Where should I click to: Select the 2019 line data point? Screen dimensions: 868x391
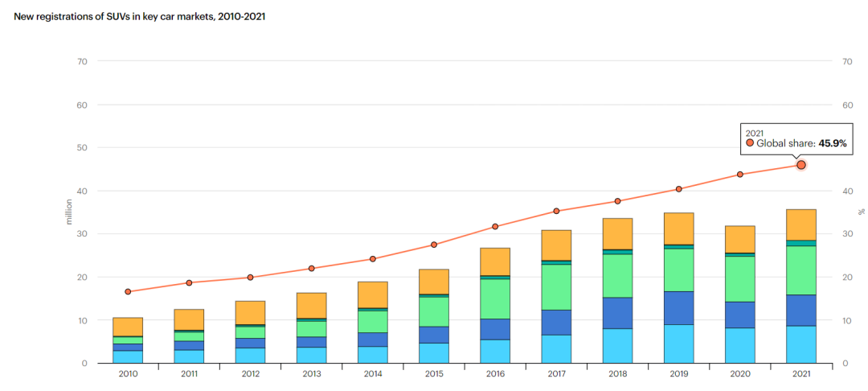[678, 189]
